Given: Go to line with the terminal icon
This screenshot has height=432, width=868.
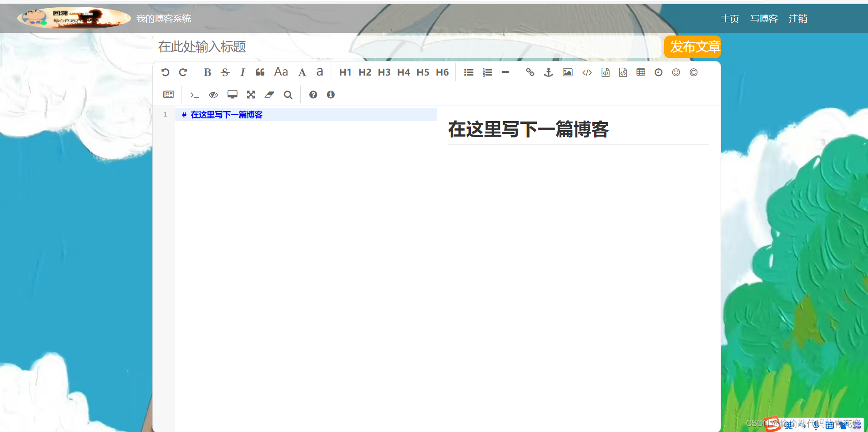Looking at the screenshot, I should 195,95.
